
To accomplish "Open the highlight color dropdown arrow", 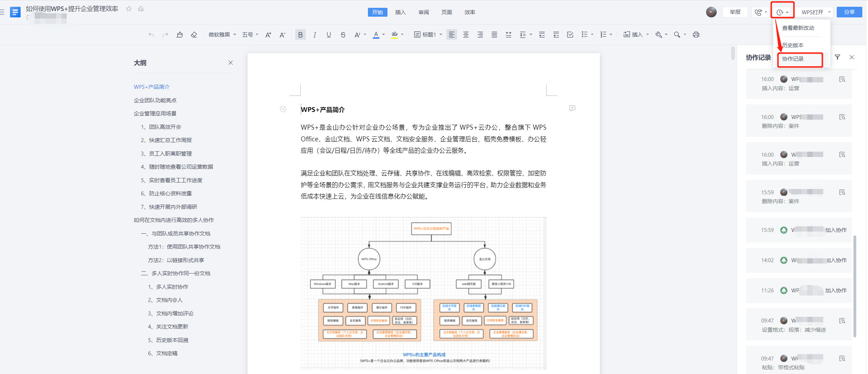I will pyautogui.click(x=402, y=34).
